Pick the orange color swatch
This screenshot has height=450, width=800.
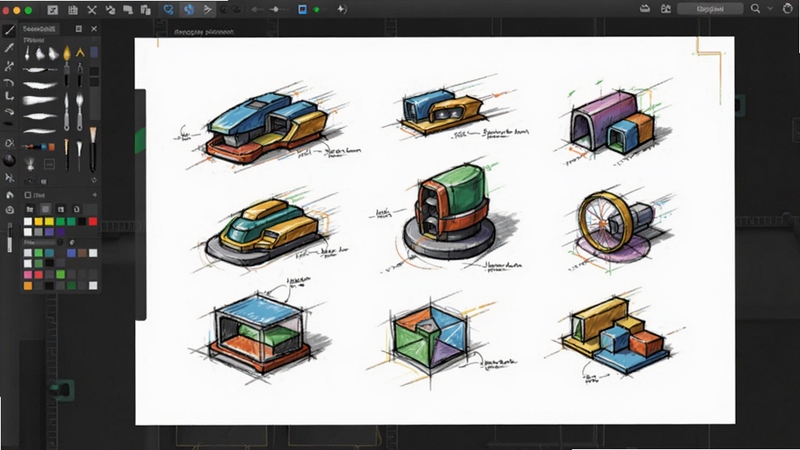[28, 286]
